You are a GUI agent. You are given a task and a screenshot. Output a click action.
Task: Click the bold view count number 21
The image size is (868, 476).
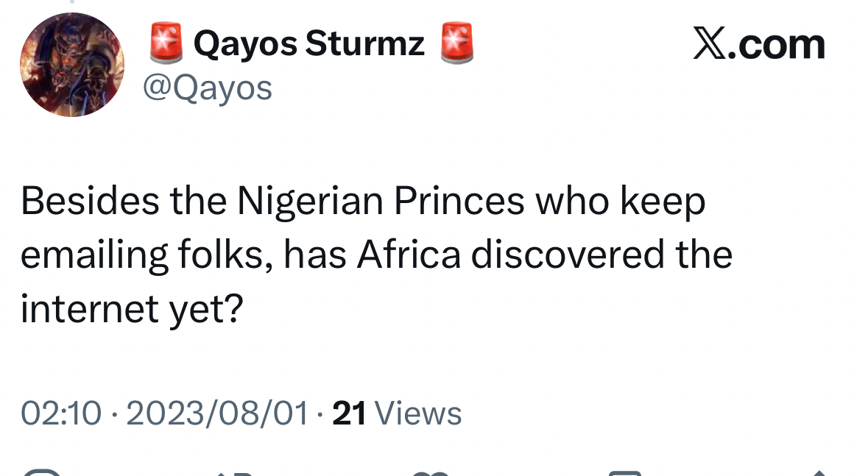(349, 413)
